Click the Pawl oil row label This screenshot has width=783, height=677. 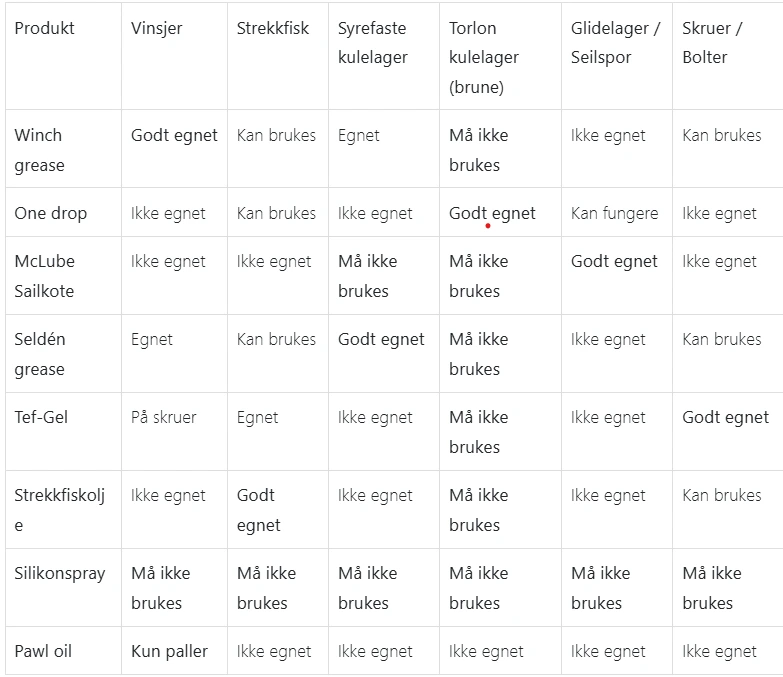tap(43, 651)
